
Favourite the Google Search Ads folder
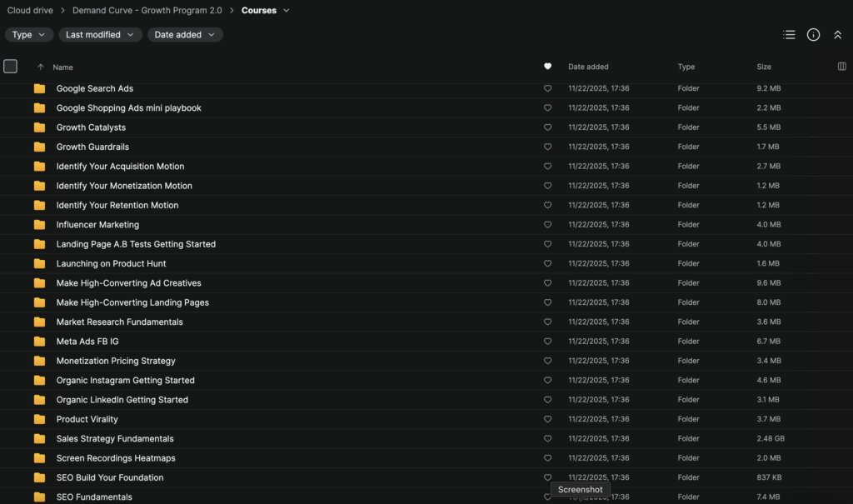tap(547, 88)
